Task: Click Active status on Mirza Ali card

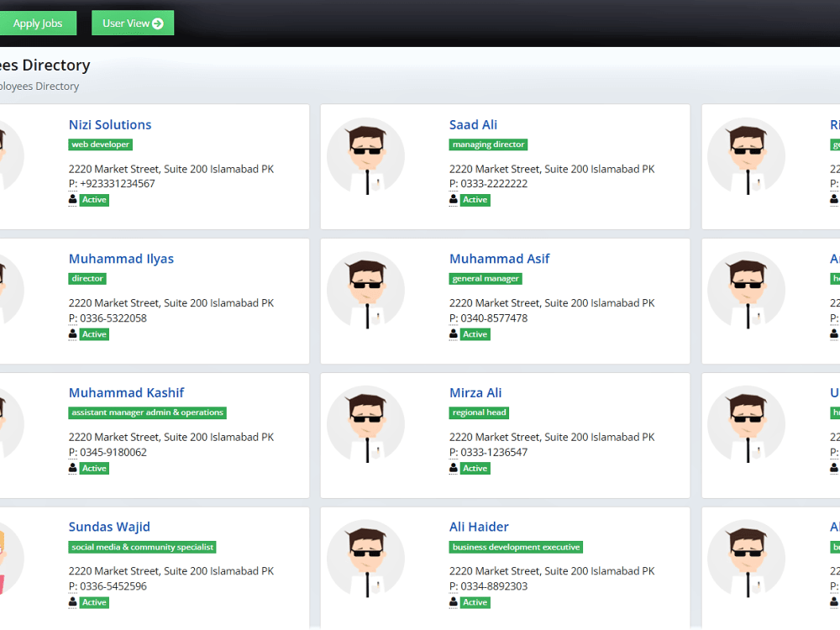Action: click(x=475, y=468)
